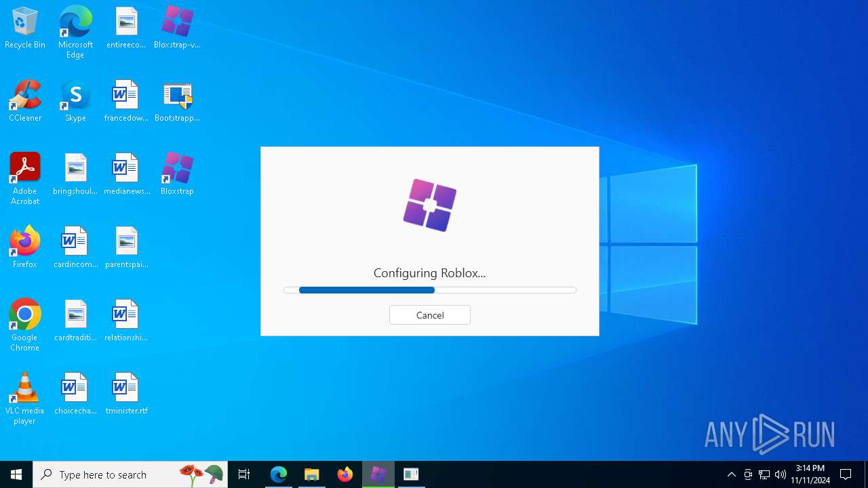Select the francedow... Word document
The height and width of the screenshot is (488, 868).
click(x=126, y=101)
